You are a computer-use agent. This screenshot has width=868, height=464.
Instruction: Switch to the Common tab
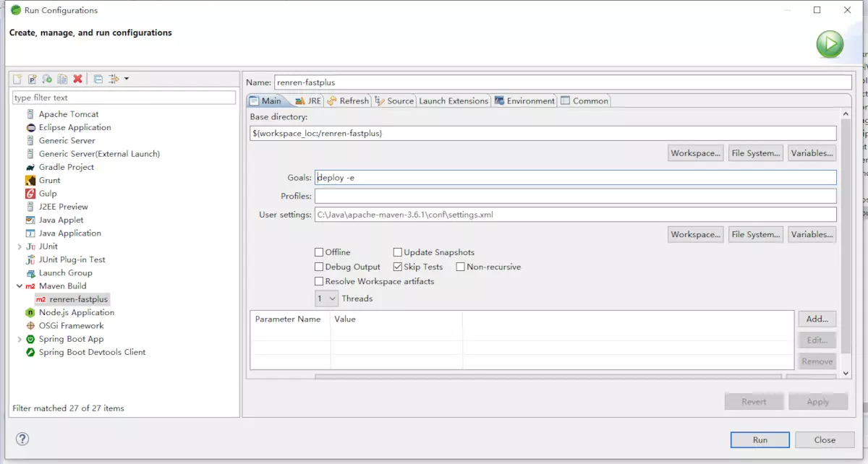[584, 101]
